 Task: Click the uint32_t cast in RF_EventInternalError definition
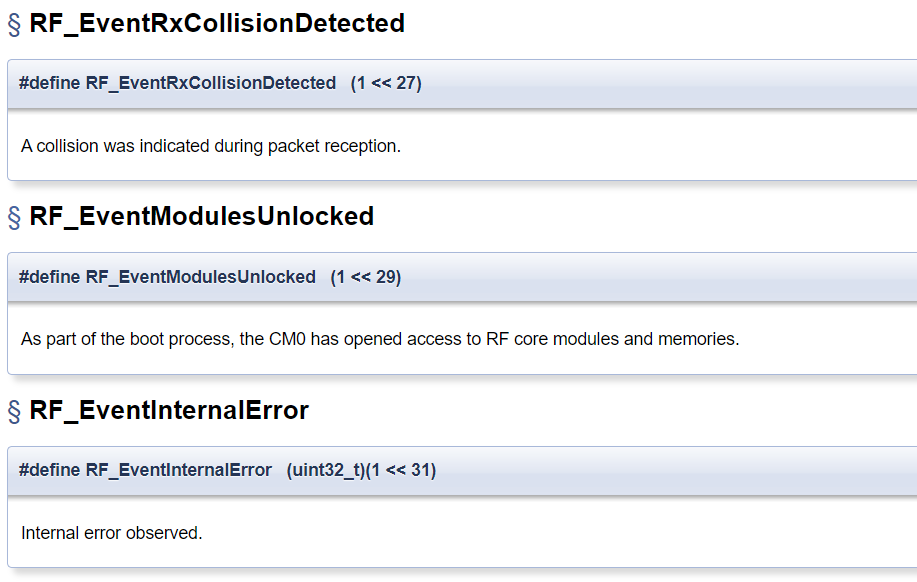[x=325, y=469]
